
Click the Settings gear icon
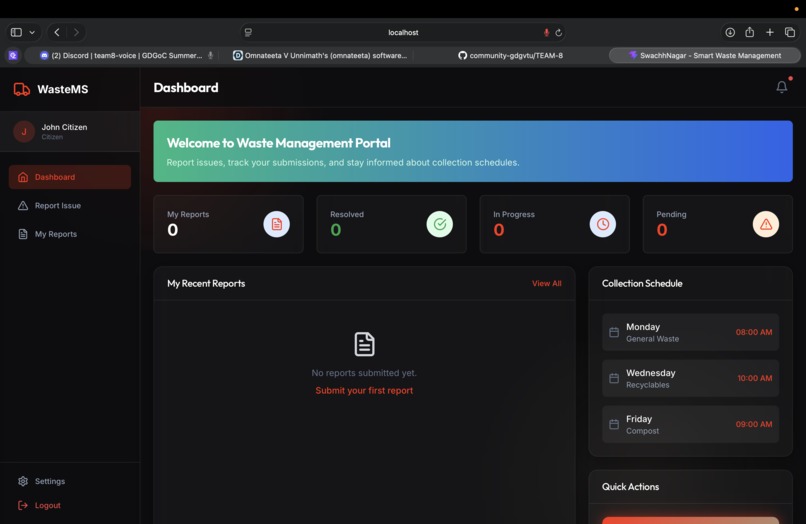pos(23,481)
